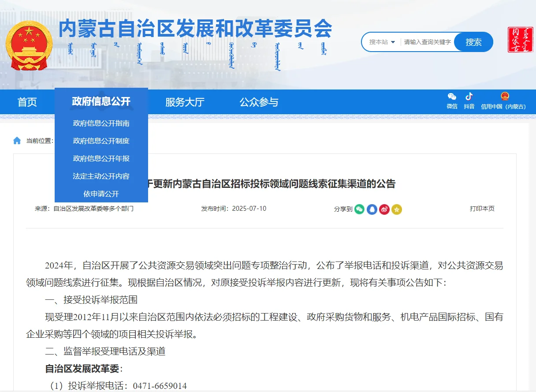This screenshot has width=536, height=392.
Task: Open the 搜本站 search scope dropdown
Action: click(x=382, y=42)
